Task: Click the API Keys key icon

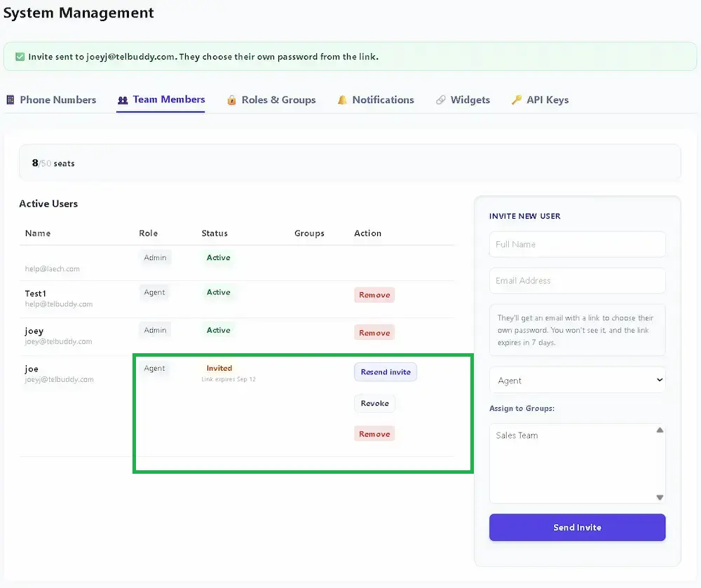Action: pos(517,100)
